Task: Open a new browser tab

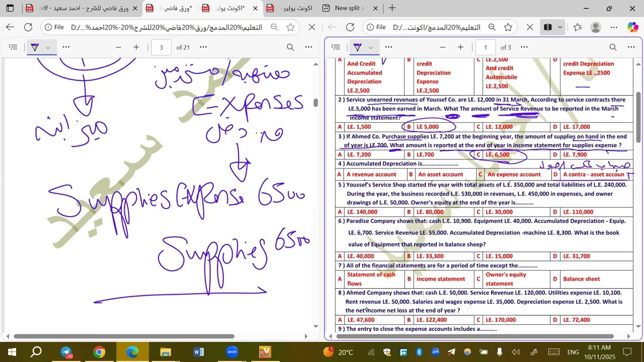Action: click(392, 8)
